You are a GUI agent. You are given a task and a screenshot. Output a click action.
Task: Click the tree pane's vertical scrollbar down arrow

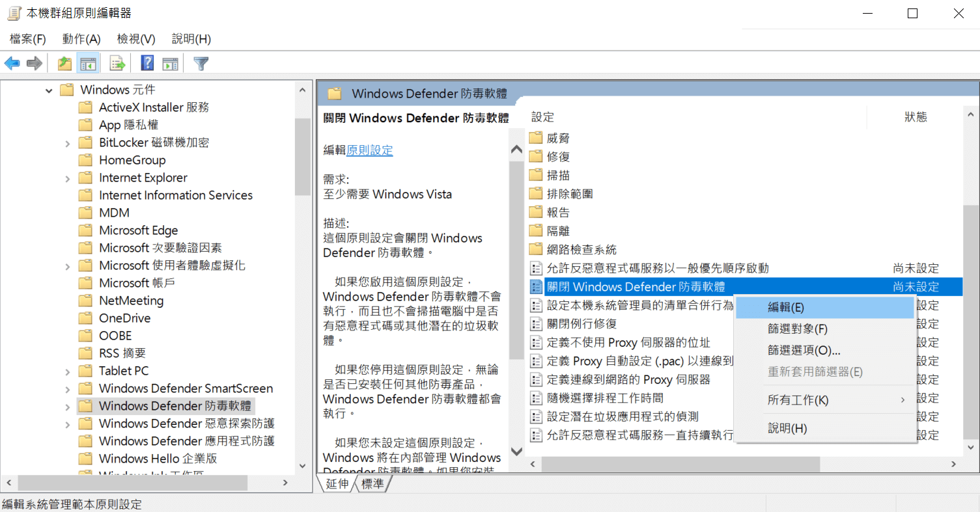[x=302, y=466]
